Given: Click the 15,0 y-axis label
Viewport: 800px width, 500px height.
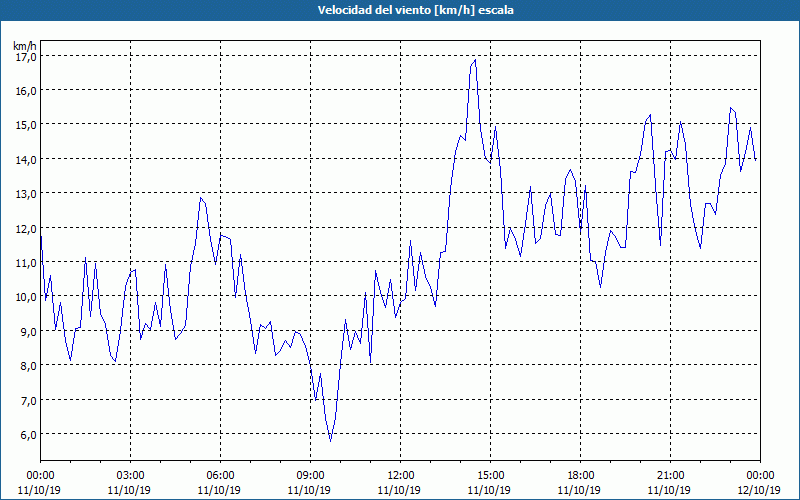Looking at the screenshot, I should coord(26,125).
